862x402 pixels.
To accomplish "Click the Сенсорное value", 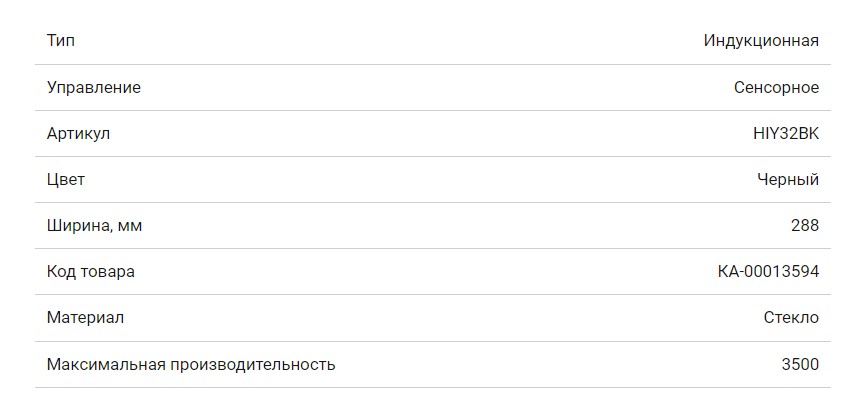I will [776, 88].
